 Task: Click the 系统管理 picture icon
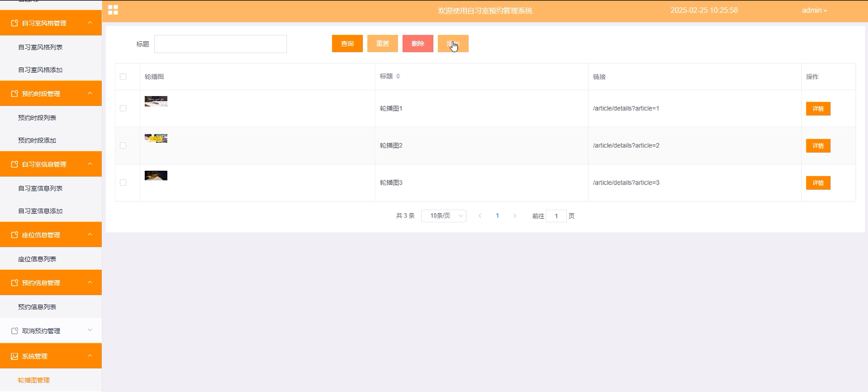[14, 356]
